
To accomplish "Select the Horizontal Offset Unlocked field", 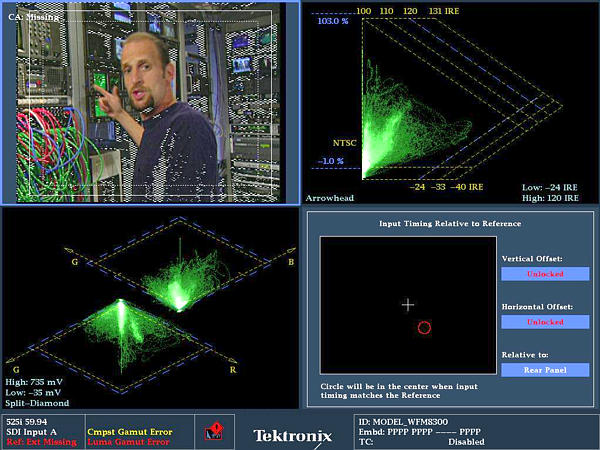I will 545,322.
